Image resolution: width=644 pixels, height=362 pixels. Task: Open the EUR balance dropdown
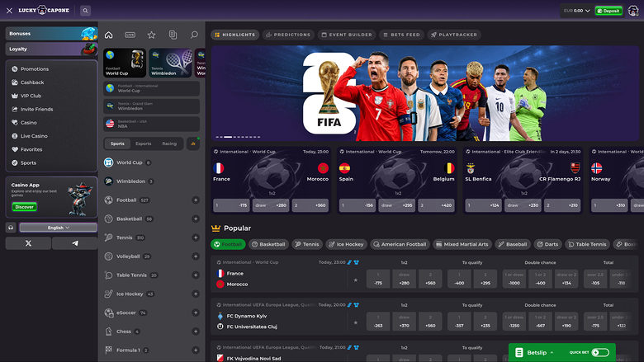pyautogui.click(x=576, y=11)
